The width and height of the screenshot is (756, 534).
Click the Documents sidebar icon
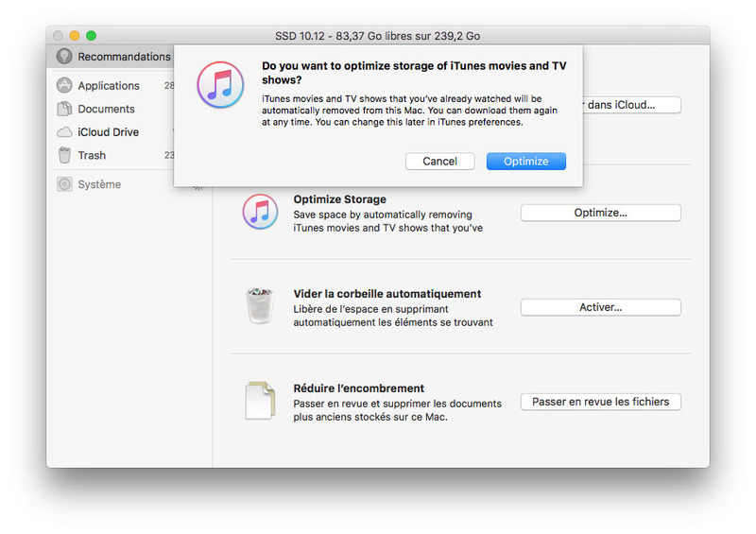click(x=64, y=109)
